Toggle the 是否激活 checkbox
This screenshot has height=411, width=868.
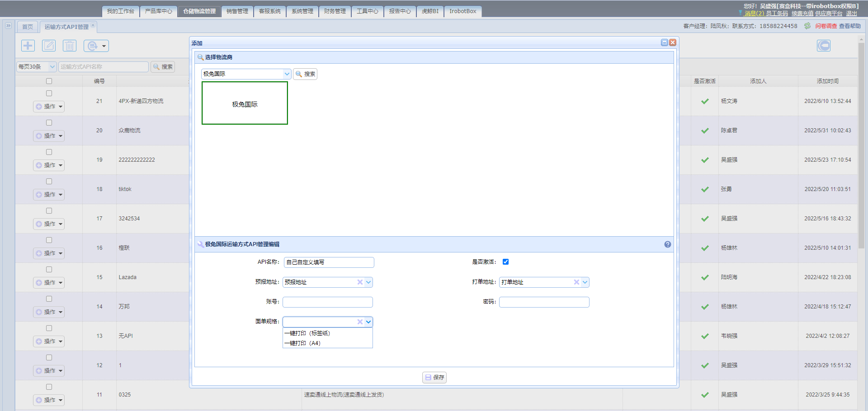(505, 262)
